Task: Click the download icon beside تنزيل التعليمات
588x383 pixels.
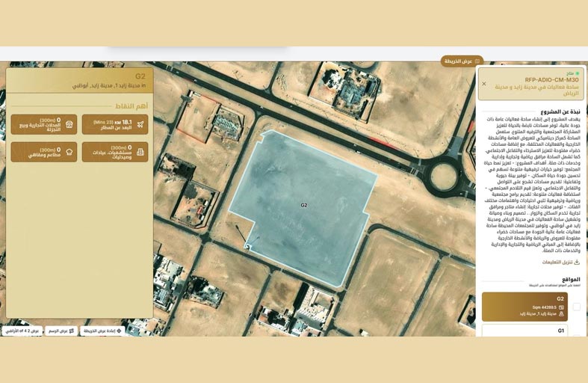Action: point(576,262)
